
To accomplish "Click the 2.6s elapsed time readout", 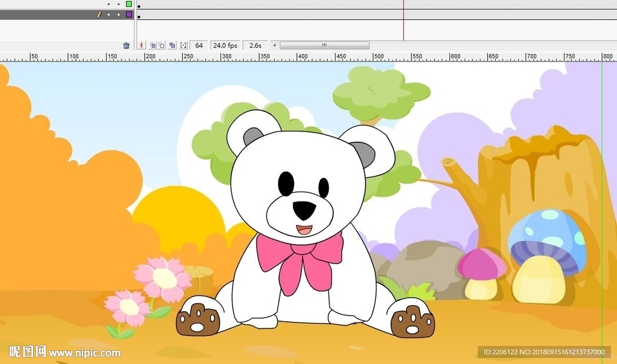I will coord(255,45).
